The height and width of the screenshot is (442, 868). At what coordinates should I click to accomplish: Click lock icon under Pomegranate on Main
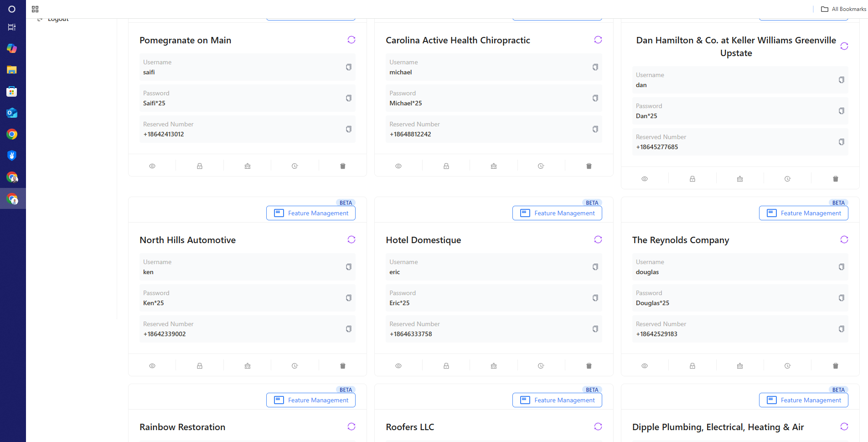200,166
